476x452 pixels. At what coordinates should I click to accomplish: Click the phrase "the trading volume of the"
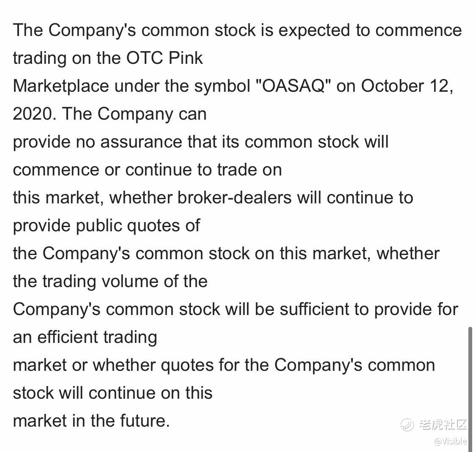tap(110, 281)
